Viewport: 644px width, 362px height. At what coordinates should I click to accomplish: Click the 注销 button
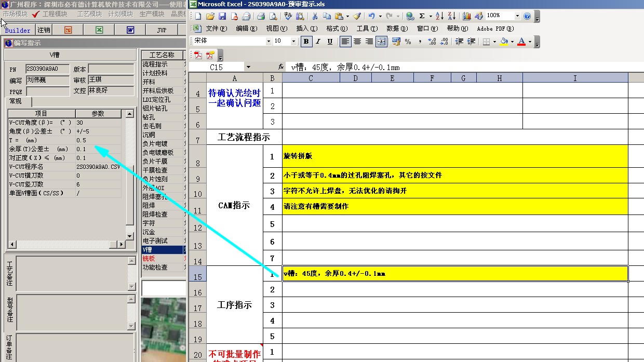[x=44, y=30]
